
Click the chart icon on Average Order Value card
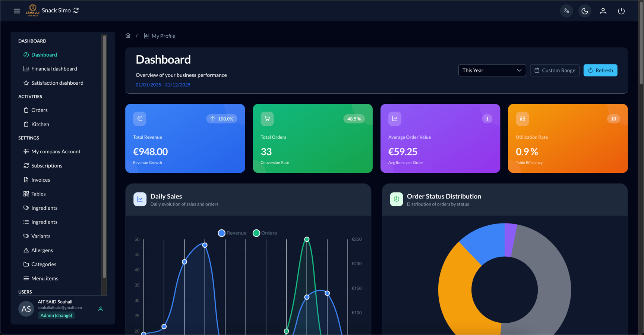[395, 119]
